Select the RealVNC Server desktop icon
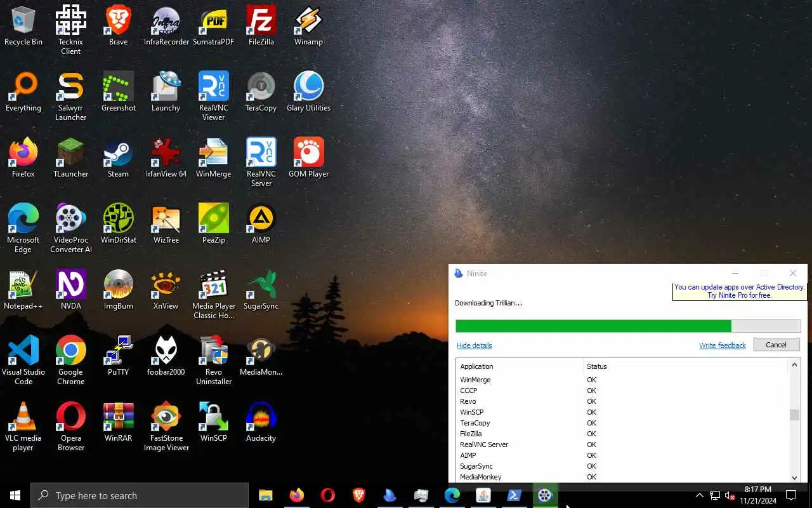 coord(261,163)
